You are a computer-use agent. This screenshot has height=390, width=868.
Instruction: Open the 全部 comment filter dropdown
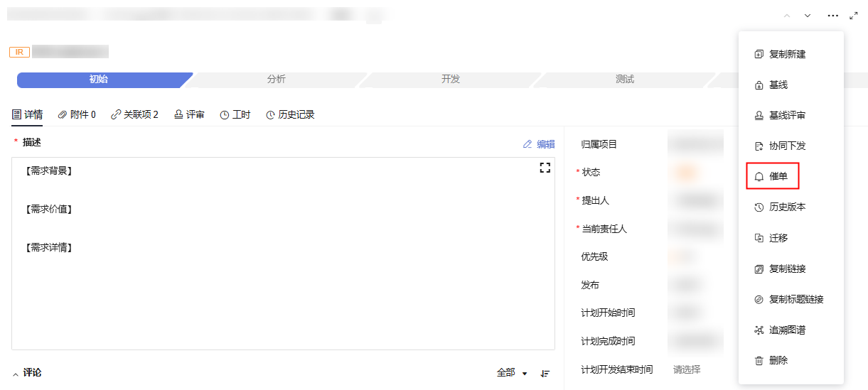pyautogui.click(x=513, y=373)
